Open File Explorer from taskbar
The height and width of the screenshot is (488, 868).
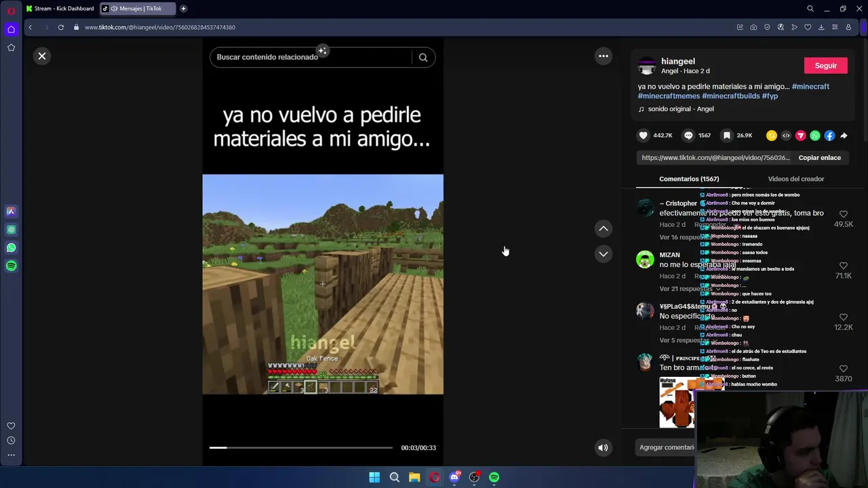(x=414, y=477)
